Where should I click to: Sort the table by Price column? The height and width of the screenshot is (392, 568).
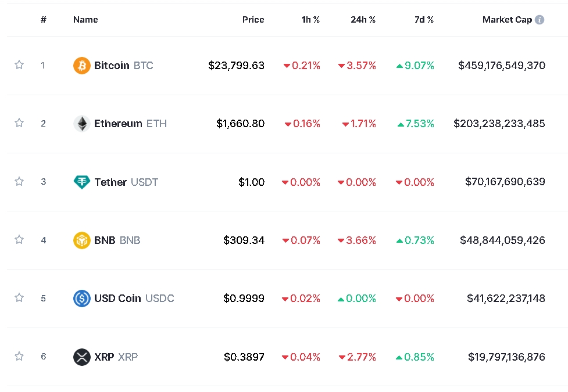(253, 20)
